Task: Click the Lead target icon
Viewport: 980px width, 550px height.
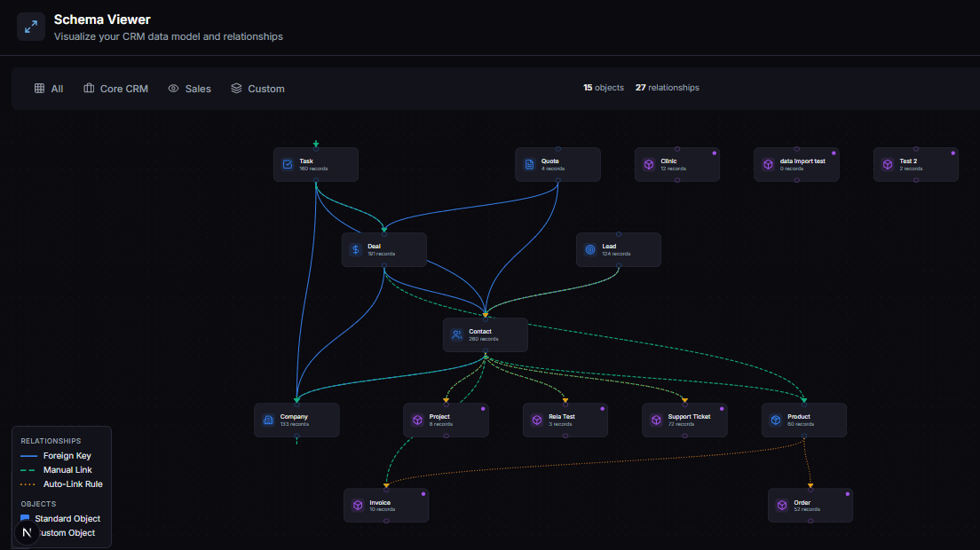Action: 590,249
